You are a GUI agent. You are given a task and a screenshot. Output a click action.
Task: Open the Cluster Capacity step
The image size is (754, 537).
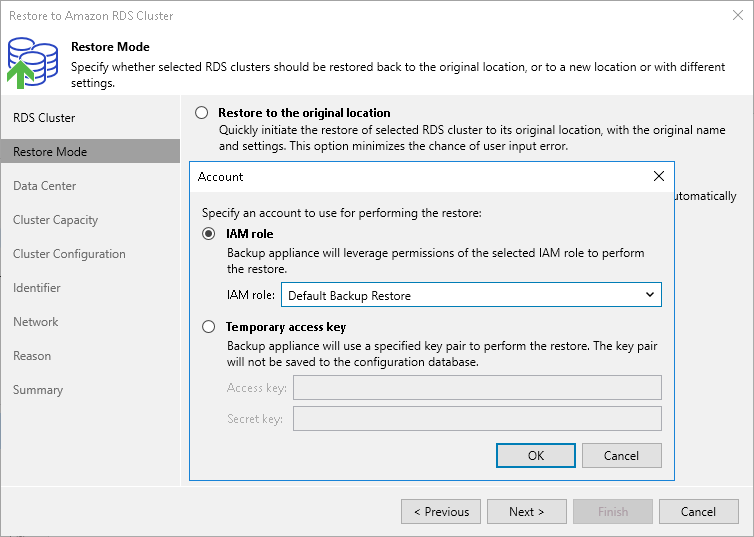[x=55, y=220]
